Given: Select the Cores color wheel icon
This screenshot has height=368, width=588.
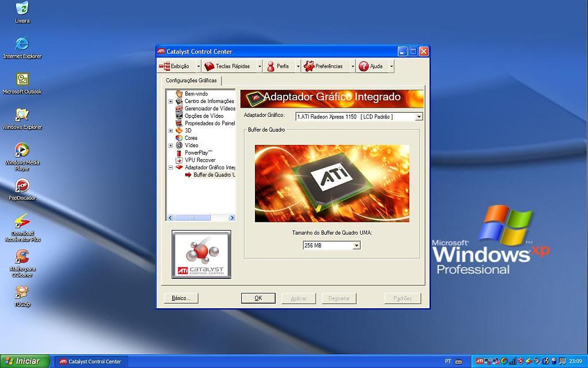Looking at the screenshot, I should point(179,138).
